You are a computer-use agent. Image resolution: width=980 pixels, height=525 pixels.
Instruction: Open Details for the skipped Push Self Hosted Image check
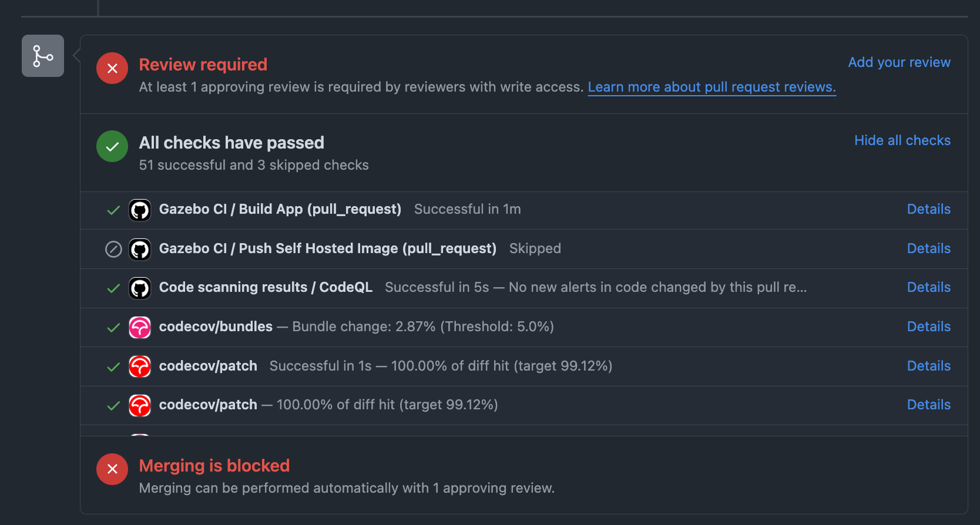pos(928,248)
